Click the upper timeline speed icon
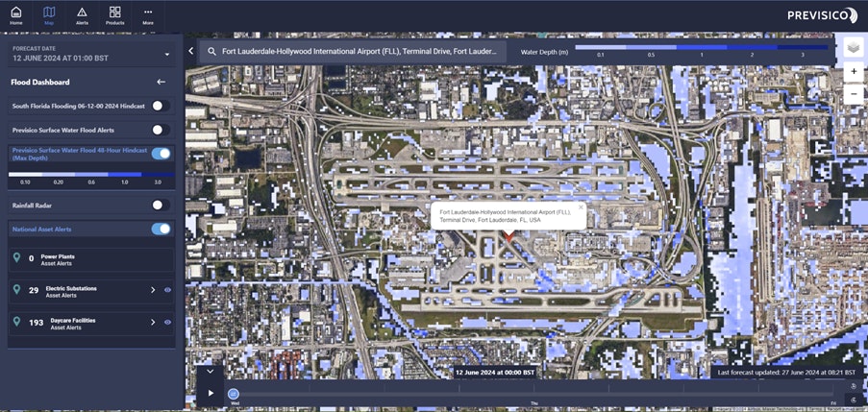 pyautogui.click(x=853, y=386)
